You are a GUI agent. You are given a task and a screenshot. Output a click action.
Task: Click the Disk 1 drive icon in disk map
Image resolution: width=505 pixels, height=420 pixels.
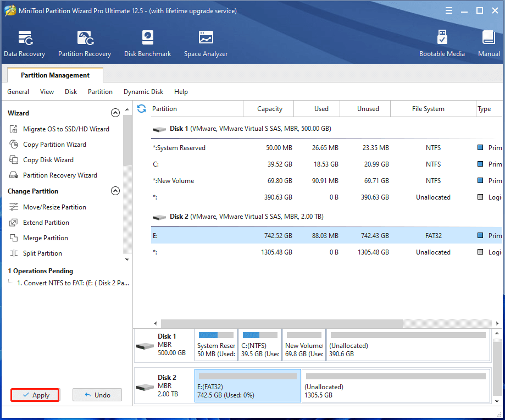coord(145,346)
